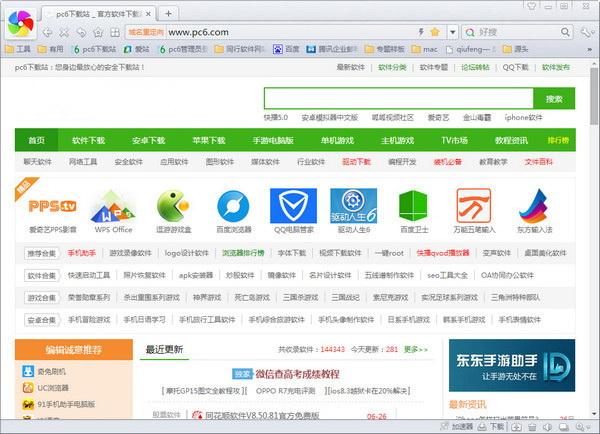Viewport: 600px width, 434px height.
Task: Open 微信查高考成绩教程 headline
Action: pos(297,374)
